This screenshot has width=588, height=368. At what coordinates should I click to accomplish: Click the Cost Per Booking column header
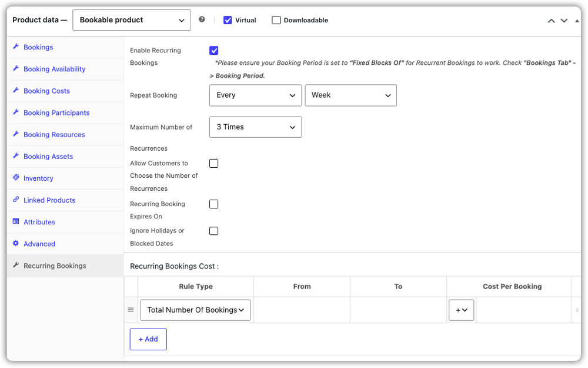tap(512, 287)
